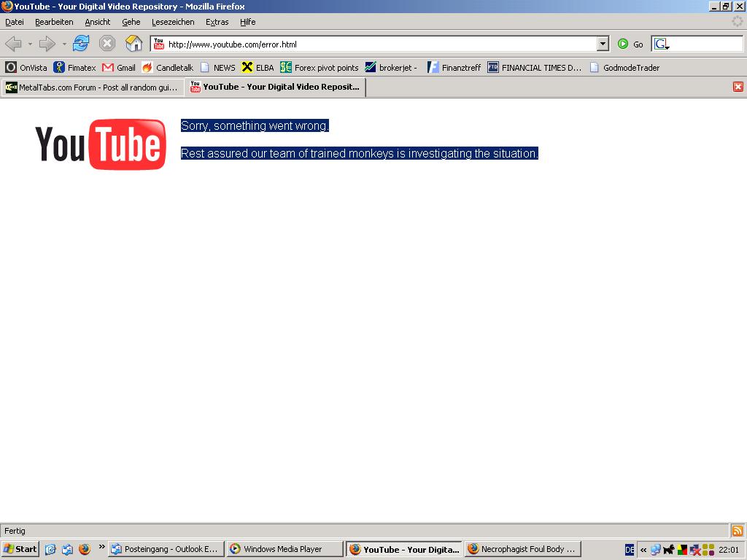Launch Outlook Express from quick launch

click(x=67, y=549)
